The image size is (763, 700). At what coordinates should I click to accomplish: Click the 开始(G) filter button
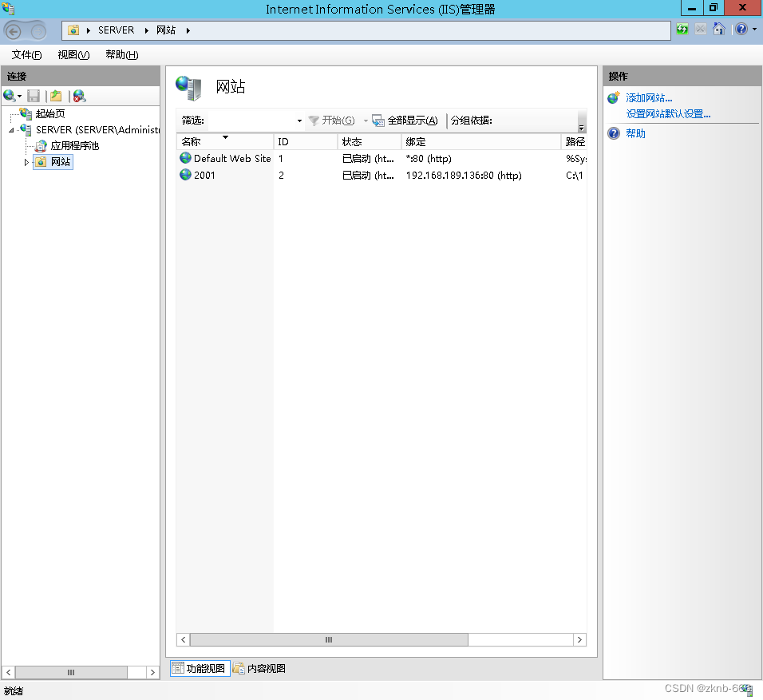click(x=332, y=121)
